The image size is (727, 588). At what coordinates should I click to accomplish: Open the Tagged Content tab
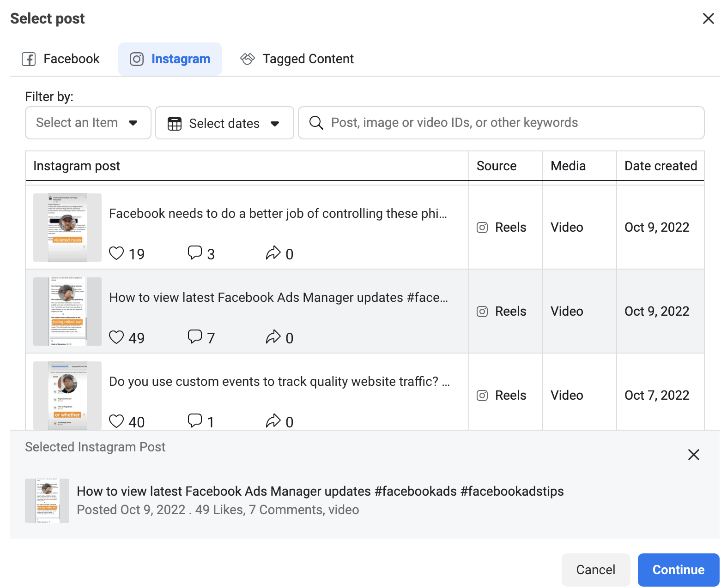[x=297, y=59]
